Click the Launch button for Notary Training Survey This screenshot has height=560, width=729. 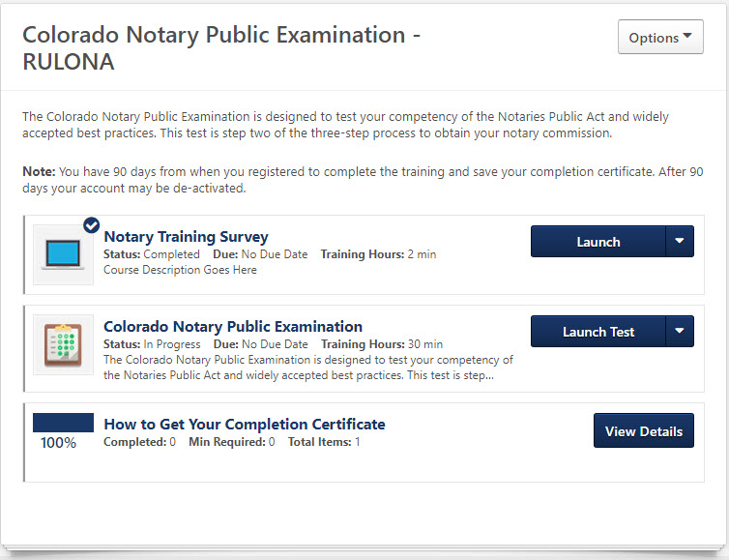(598, 242)
